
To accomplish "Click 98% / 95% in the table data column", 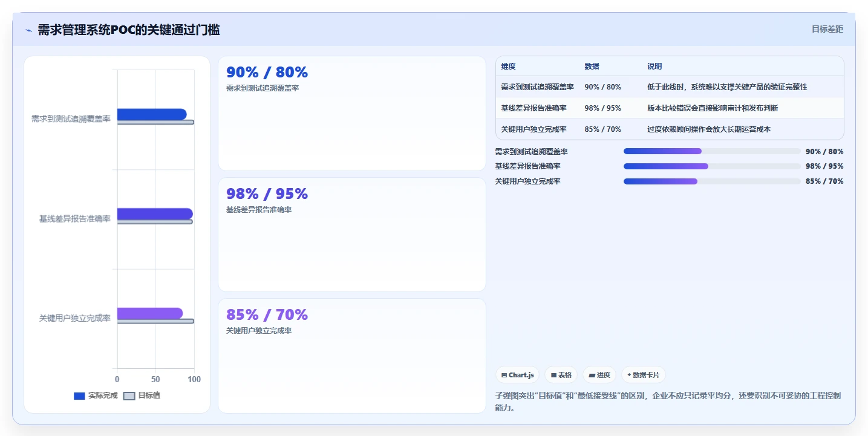I will coord(602,108).
